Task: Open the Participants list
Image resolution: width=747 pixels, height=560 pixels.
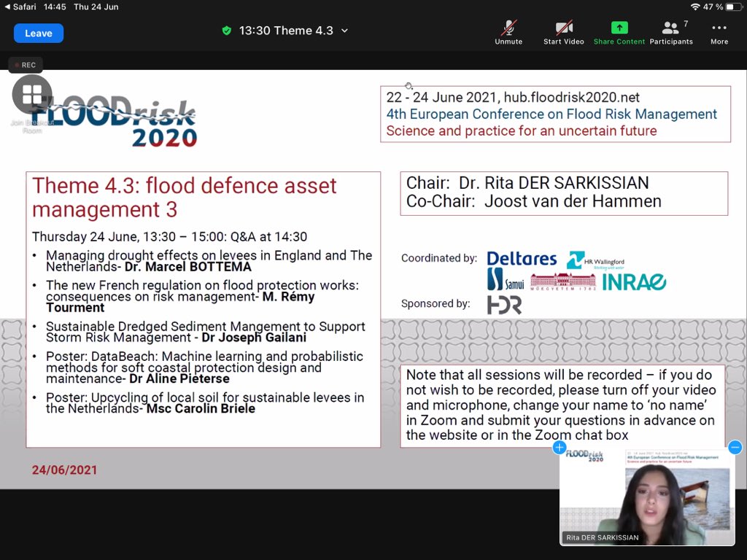Action: [x=670, y=29]
